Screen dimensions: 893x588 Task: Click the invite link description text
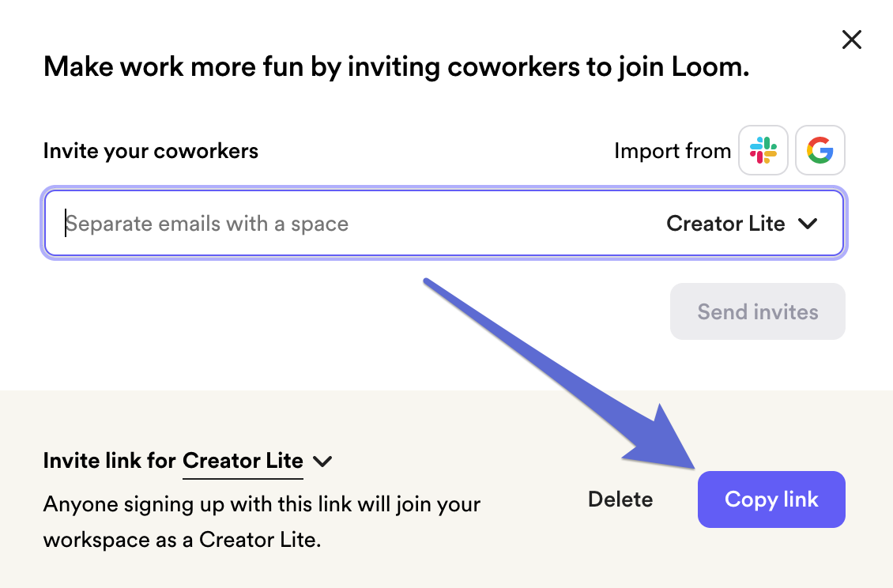point(262,522)
